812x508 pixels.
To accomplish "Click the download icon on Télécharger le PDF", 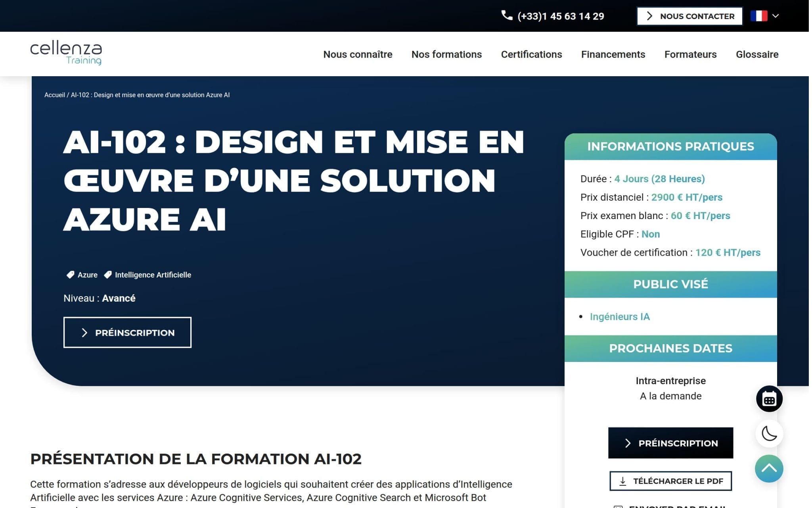I will point(623,481).
